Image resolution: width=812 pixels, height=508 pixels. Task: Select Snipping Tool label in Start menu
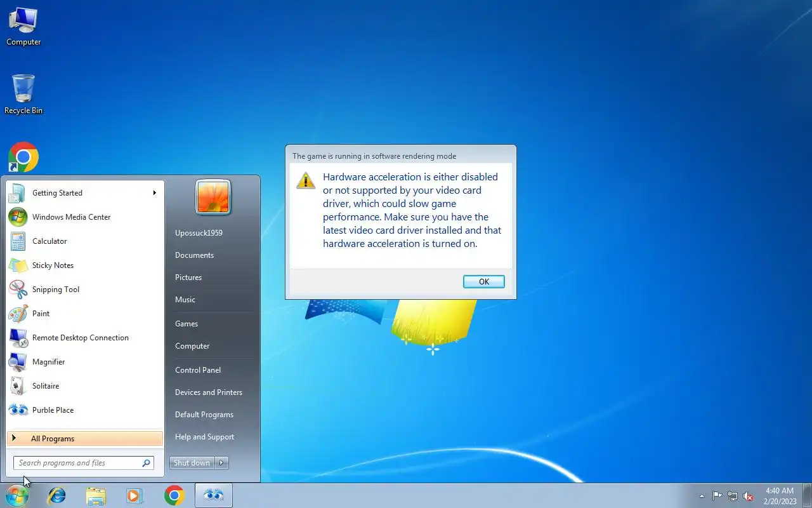[x=56, y=290]
